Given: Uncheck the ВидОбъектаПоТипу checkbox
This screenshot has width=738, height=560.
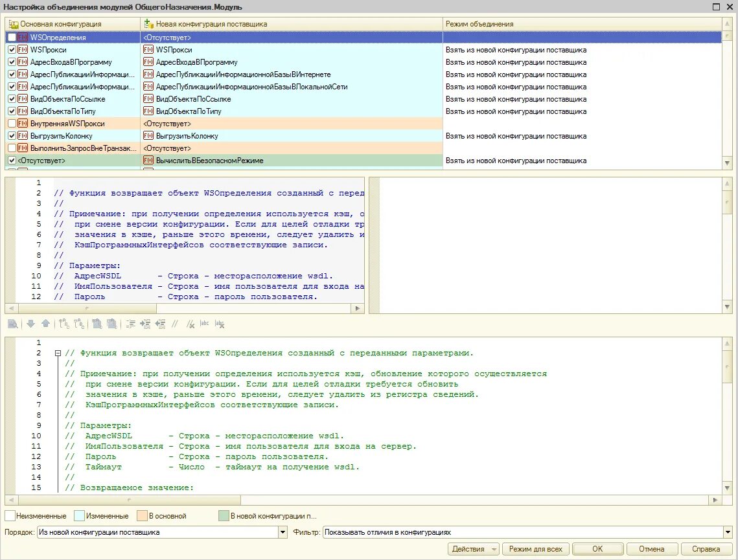Looking at the screenshot, I should tap(12, 111).
